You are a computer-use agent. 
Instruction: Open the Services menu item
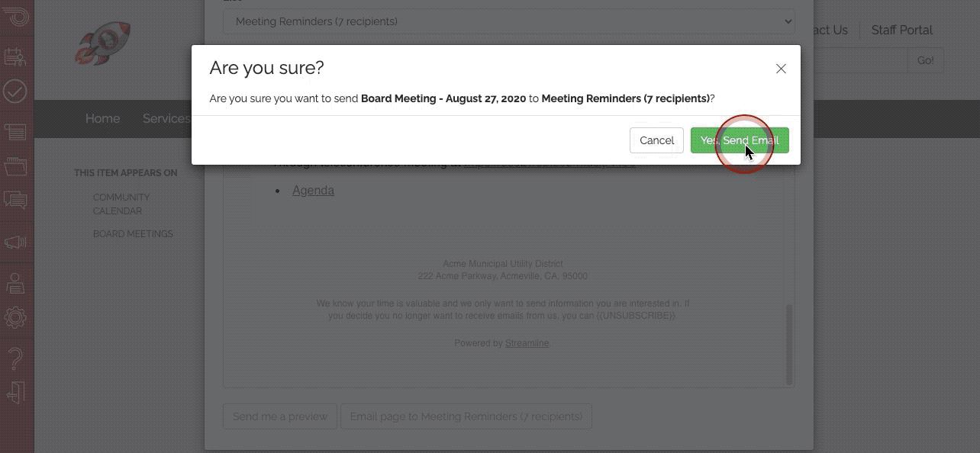coord(166,118)
